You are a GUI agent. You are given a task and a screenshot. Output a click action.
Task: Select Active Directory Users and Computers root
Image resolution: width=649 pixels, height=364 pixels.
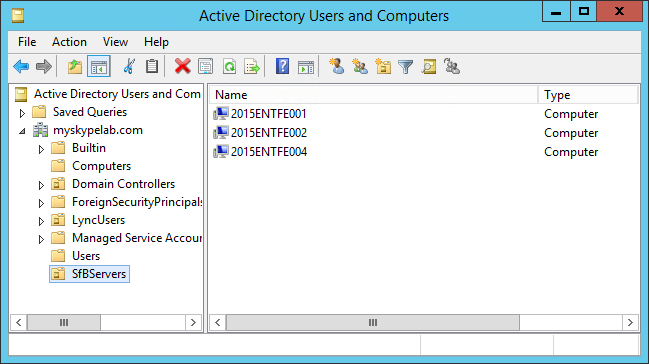118,94
